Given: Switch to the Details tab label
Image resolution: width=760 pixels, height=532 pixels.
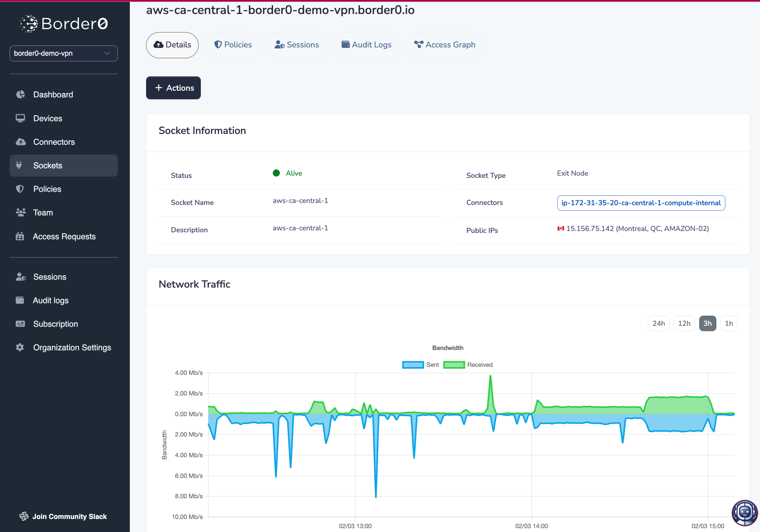Looking at the screenshot, I should click(x=179, y=45).
